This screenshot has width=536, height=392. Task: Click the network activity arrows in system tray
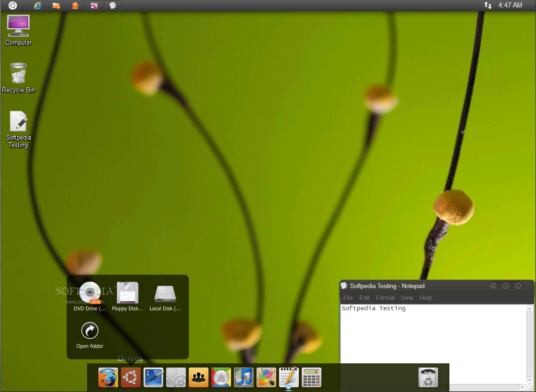[x=488, y=6]
